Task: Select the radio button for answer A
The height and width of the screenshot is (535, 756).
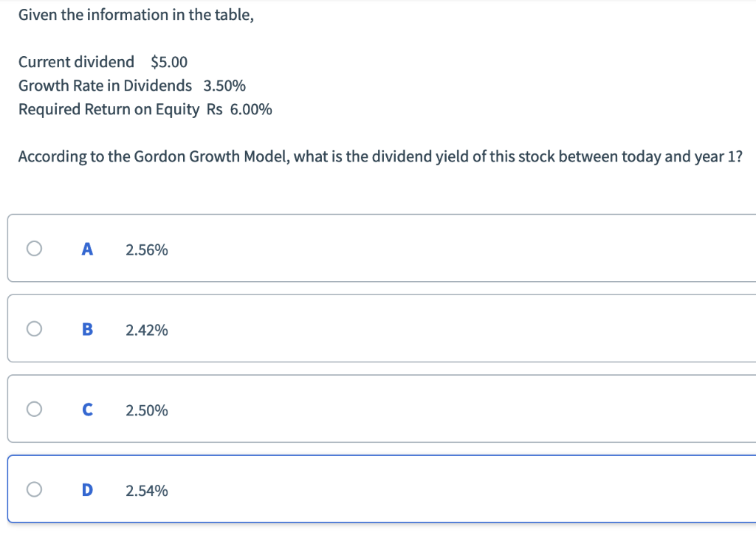Action: (34, 249)
